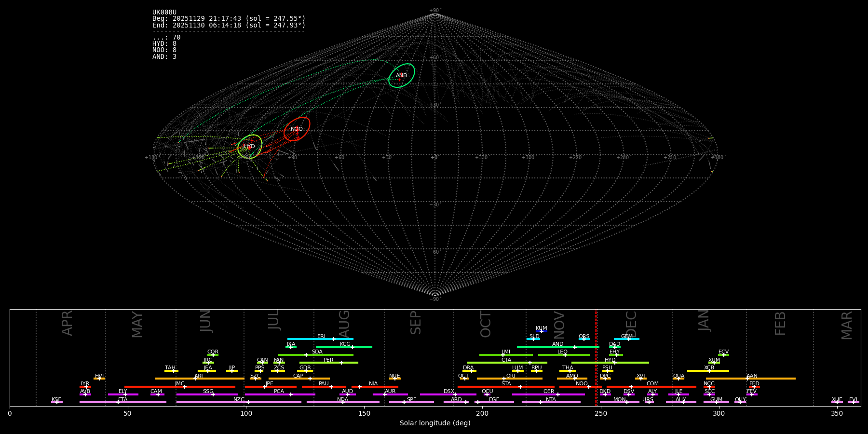This screenshot has width=868, height=434.
Task: Click the HYD count in legend
Action: [164, 44]
